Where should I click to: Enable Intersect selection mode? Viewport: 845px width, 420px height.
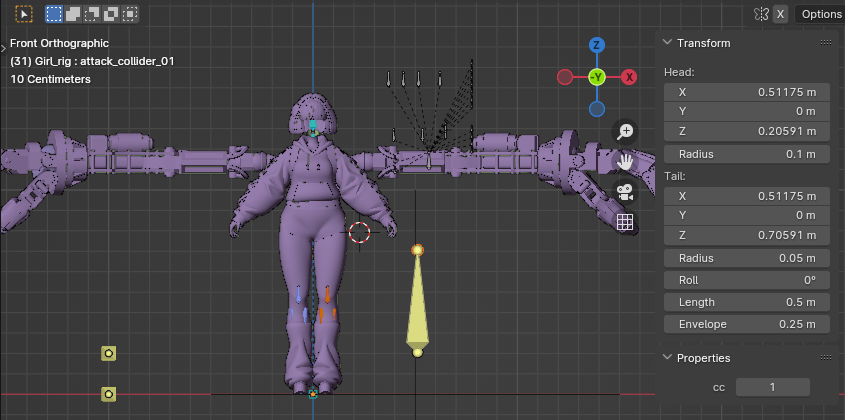coord(130,14)
